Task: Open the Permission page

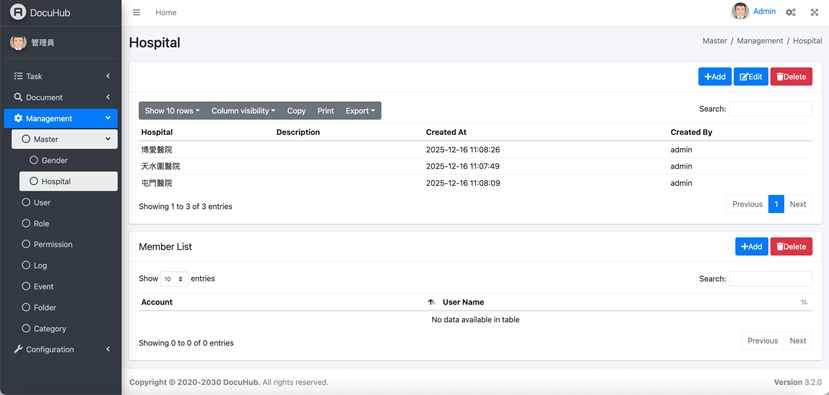Action: 65,244
